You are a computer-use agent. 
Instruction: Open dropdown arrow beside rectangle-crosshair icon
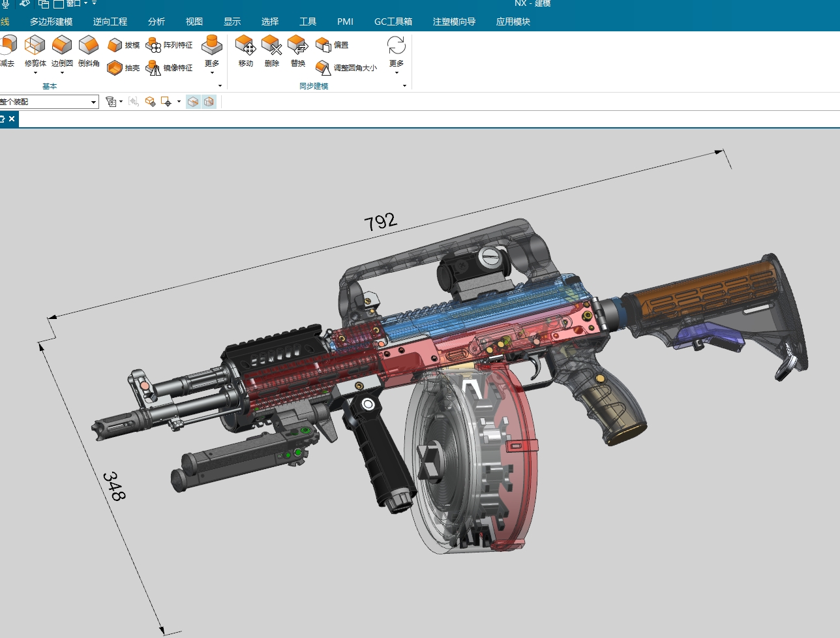click(179, 102)
